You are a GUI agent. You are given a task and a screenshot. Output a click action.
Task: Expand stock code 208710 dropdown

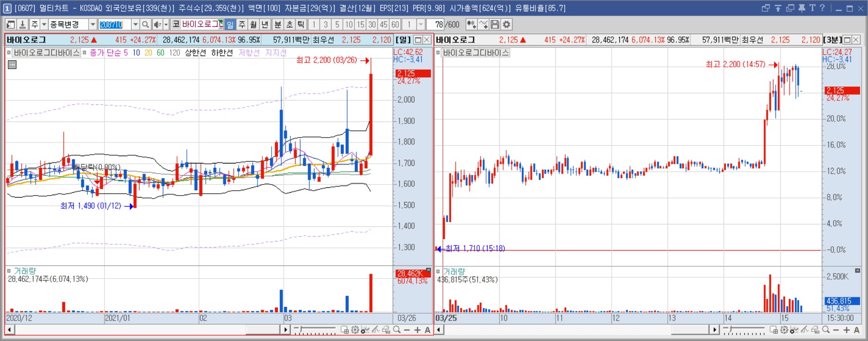pyautogui.click(x=136, y=24)
